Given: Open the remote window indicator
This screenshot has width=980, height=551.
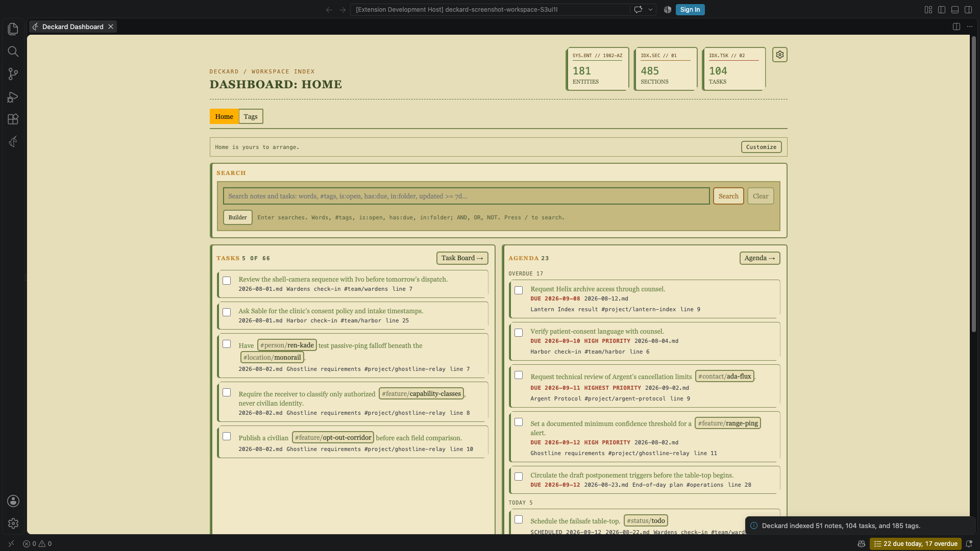Looking at the screenshot, I should (x=11, y=544).
